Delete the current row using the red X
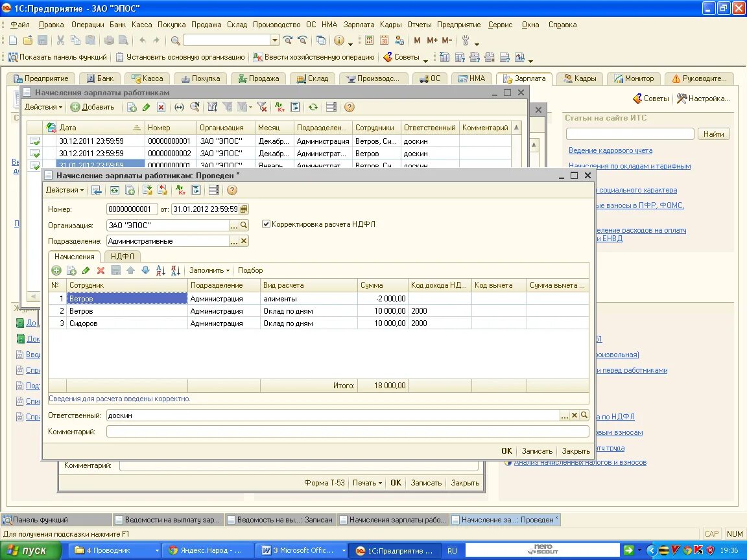Viewport: 747px width, 560px height. click(x=101, y=270)
